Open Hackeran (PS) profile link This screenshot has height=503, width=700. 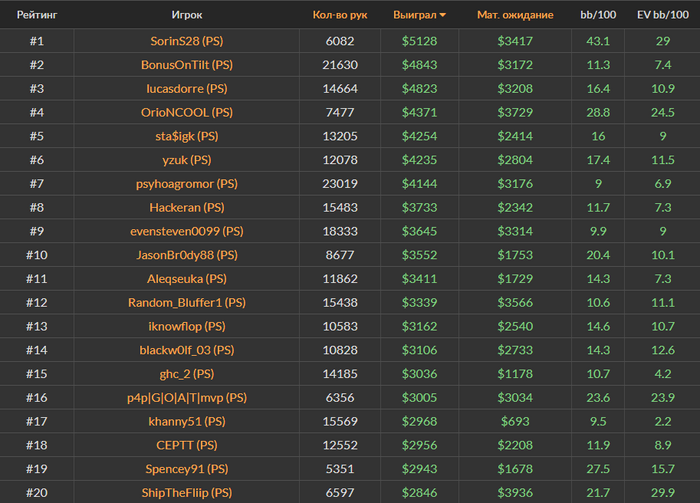click(x=186, y=208)
